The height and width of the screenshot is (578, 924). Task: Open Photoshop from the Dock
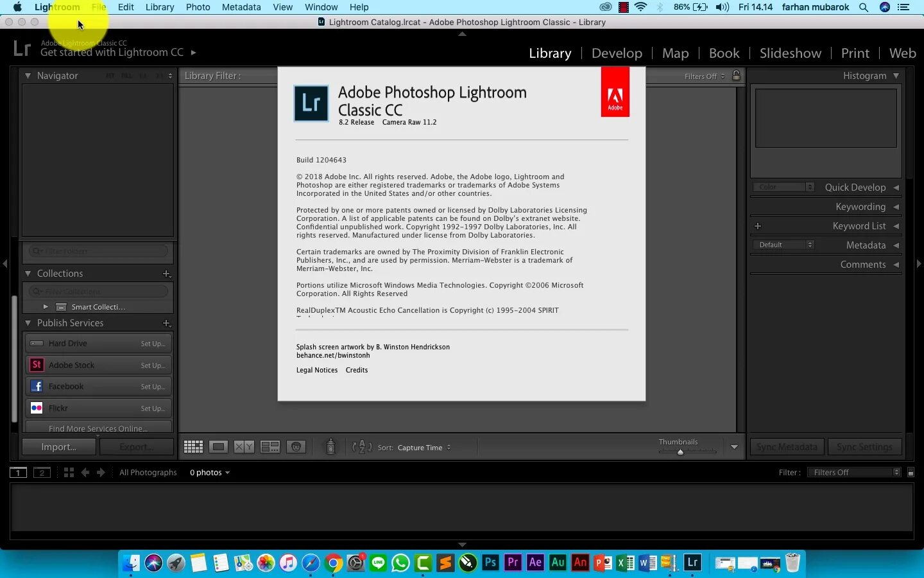click(491, 563)
